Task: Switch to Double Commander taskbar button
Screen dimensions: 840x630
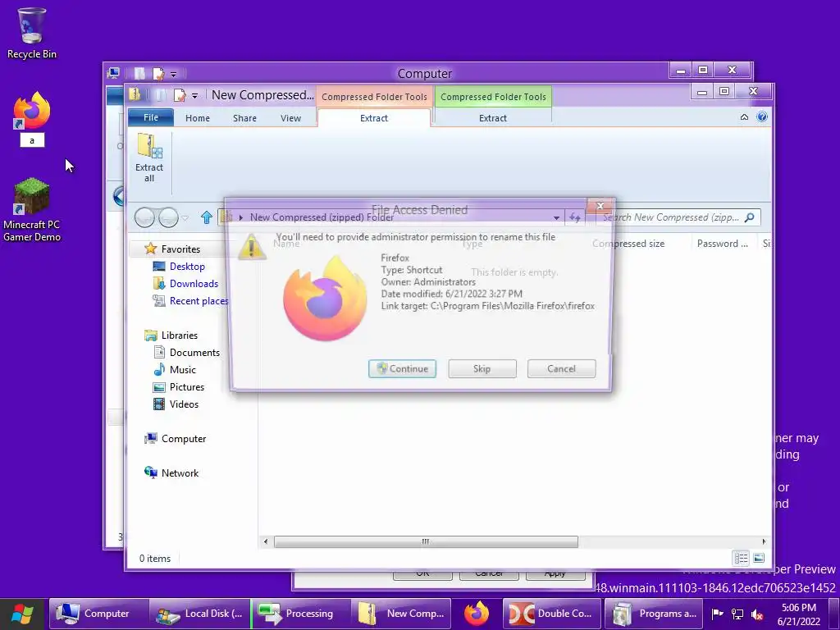Action: [552, 614]
